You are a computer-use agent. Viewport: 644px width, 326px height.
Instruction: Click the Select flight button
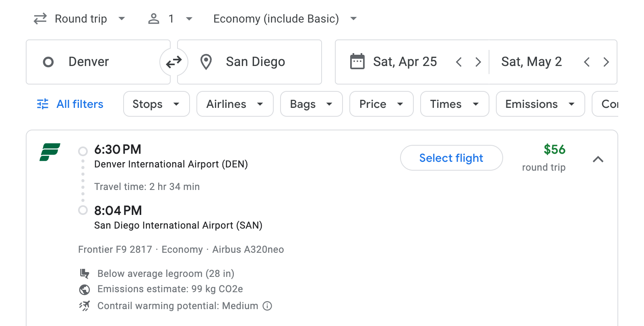coord(451,158)
